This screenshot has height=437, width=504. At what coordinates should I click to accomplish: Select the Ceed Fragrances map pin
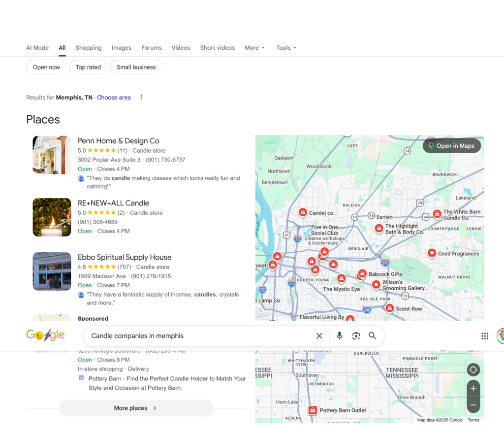coord(432,253)
